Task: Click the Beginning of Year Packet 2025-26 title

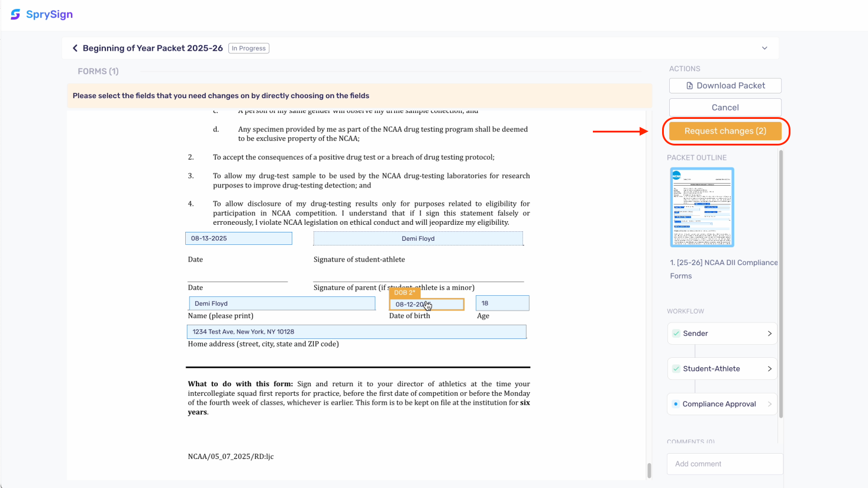Action: pyautogui.click(x=153, y=49)
